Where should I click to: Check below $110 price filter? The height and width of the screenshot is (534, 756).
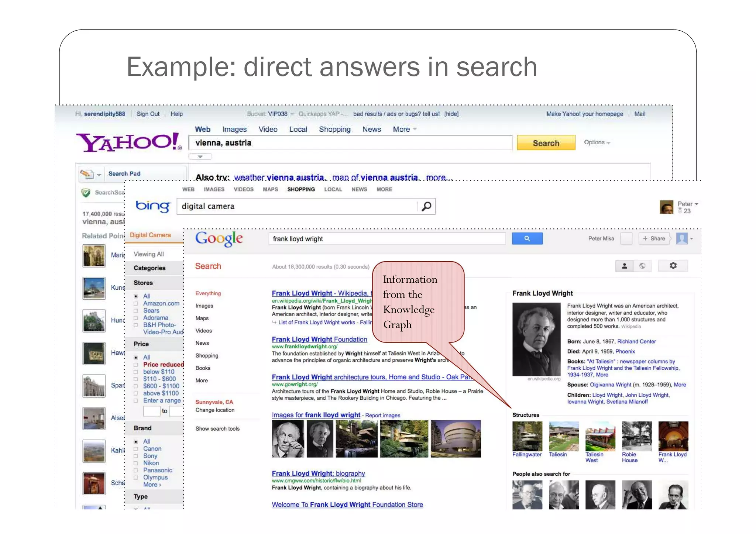[x=136, y=372]
